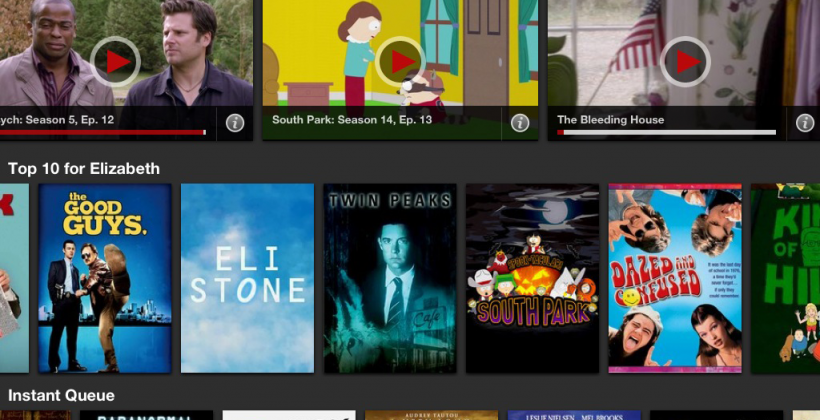Open The Good Guys poster
The image size is (820, 420).
105,278
